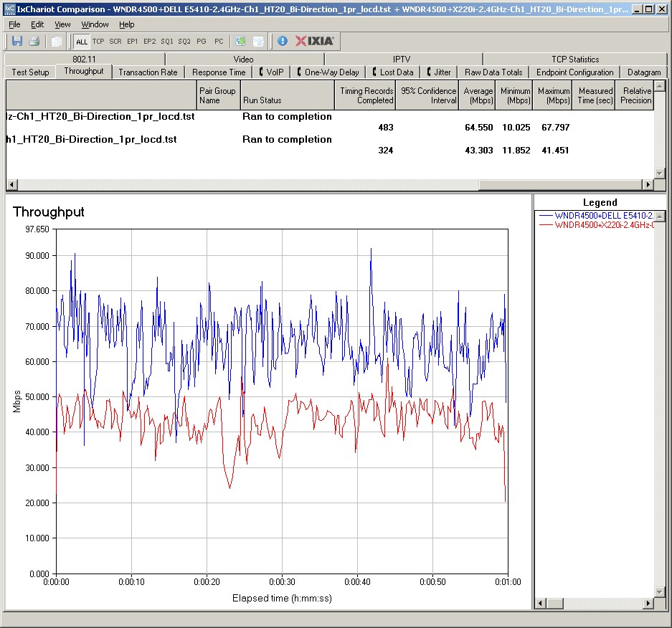Screen dimensions: 672x628
Task: Select the PC filter button
Action: point(219,41)
